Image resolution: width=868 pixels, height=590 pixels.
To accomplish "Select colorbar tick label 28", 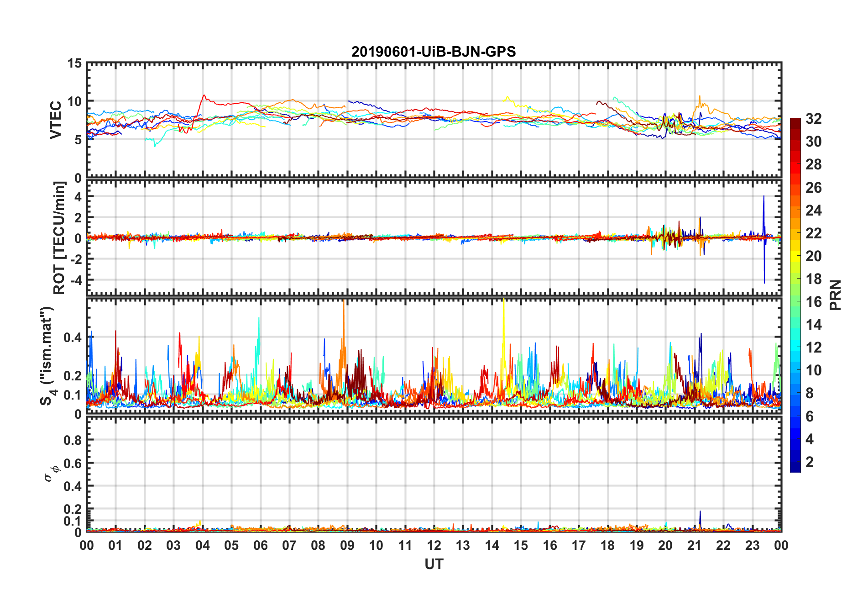I will pos(813,164).
